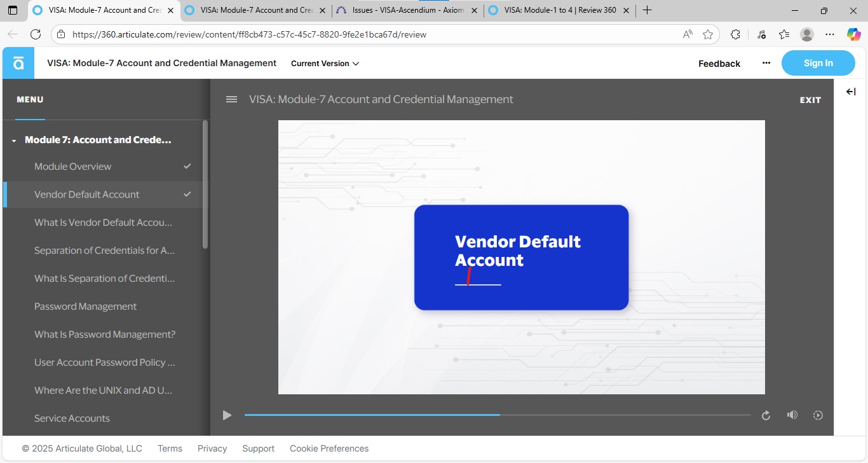Open the Privacy link in footer

click(x=212, y=448)
